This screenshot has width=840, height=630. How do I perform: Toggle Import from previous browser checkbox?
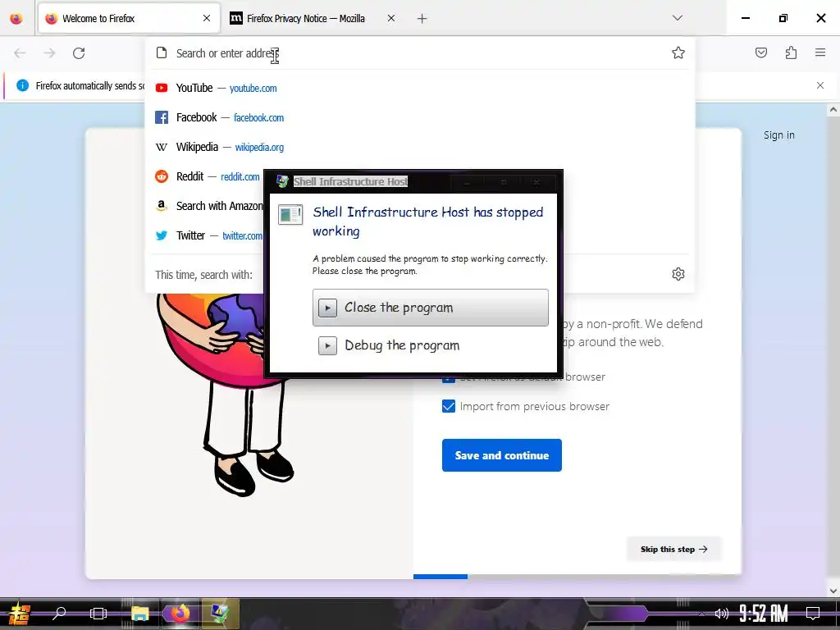click(x=449, y=406)
